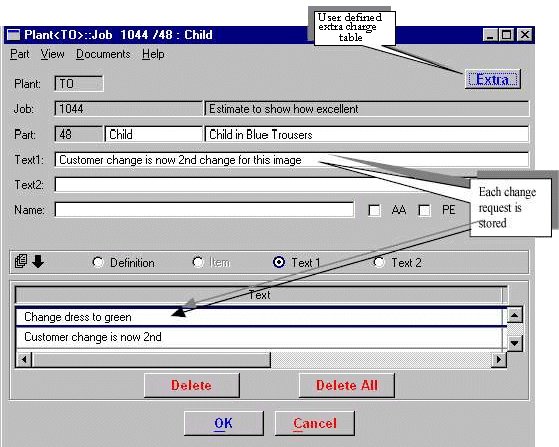Enable the AA checkbox

click(374, 210)
